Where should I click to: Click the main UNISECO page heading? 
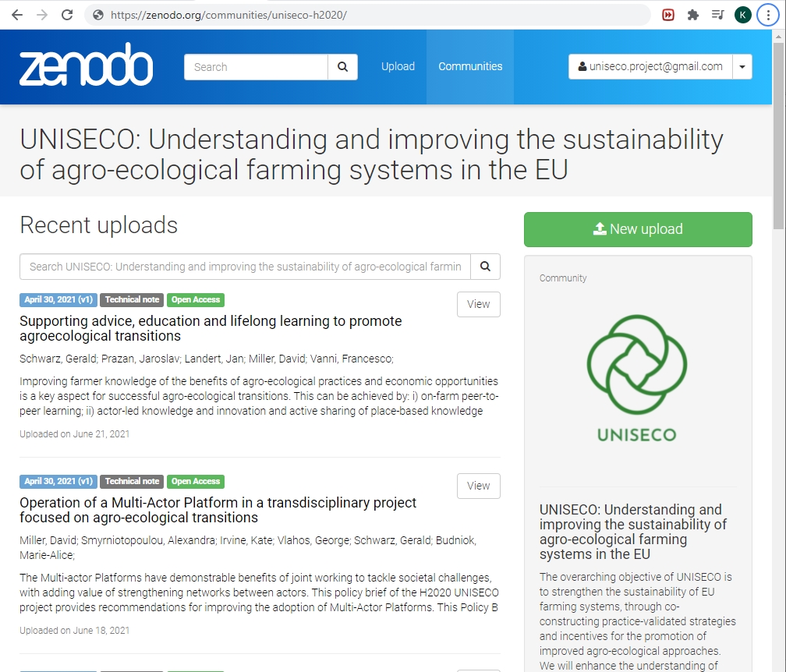371,154
